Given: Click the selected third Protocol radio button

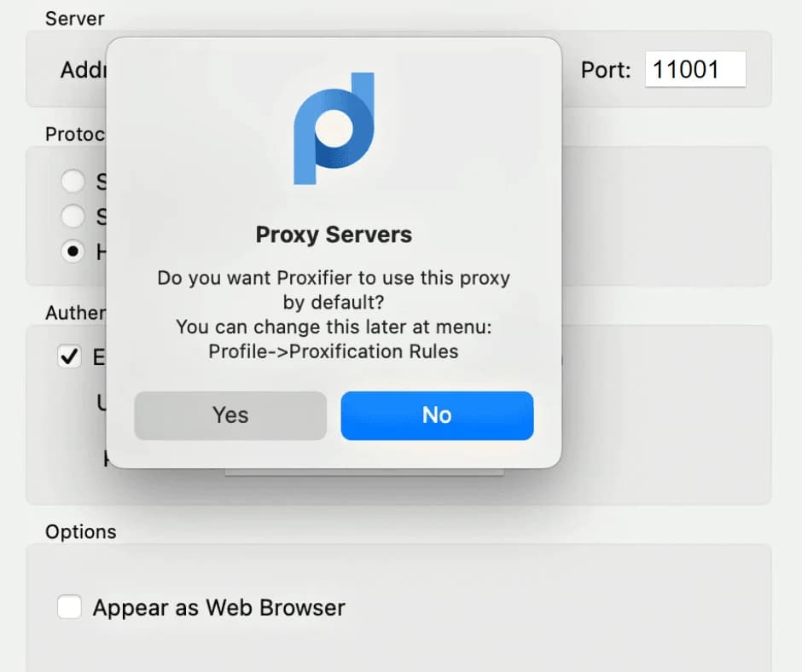Looking at the screenshot, I should (x=73, y=252).
